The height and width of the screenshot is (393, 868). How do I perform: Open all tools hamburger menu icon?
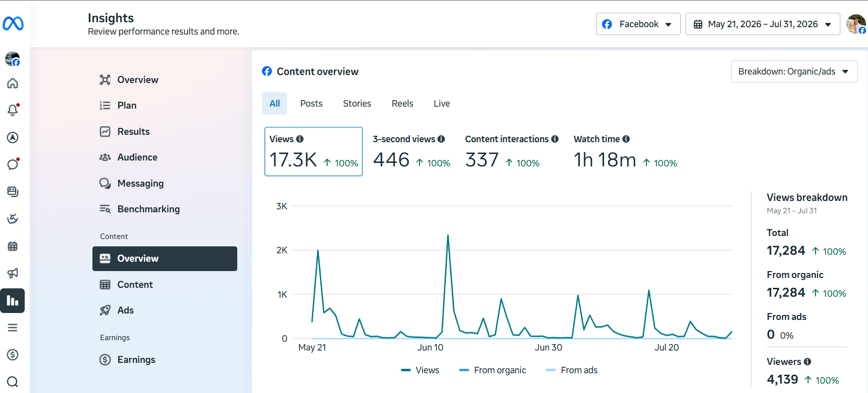point(13,327)
